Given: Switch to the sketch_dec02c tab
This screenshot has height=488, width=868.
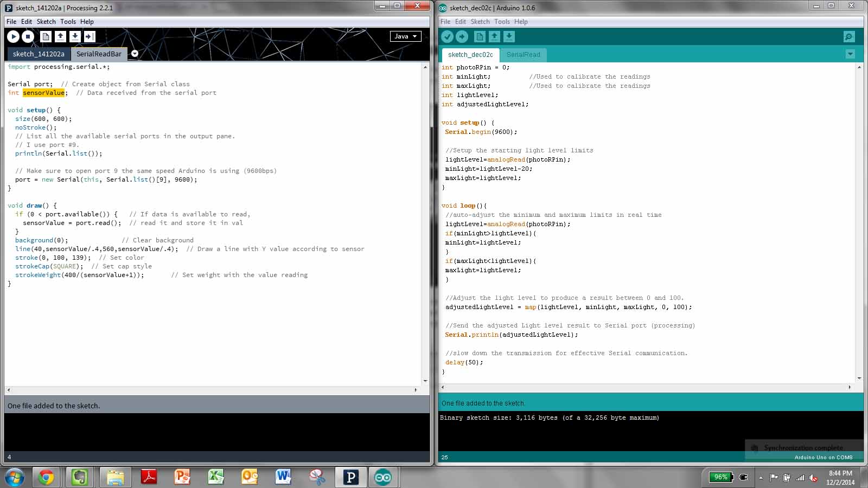Looking at the screenshot, I should (470, 55).
